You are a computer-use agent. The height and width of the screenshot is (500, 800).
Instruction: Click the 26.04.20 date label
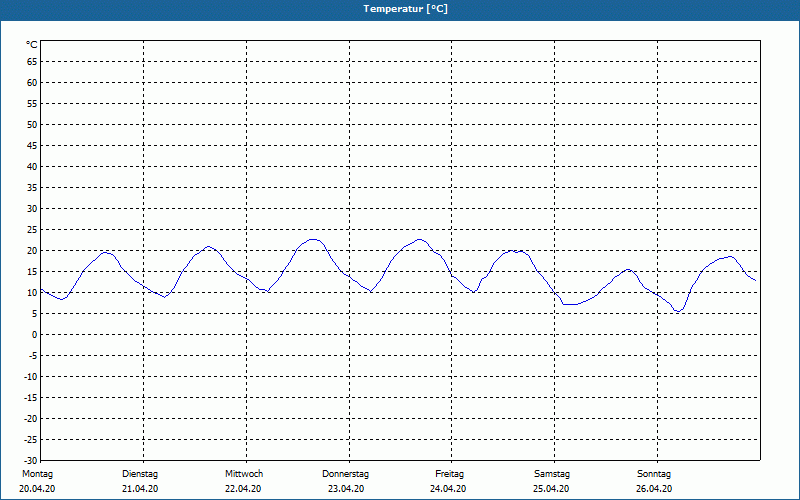point(653,489)
